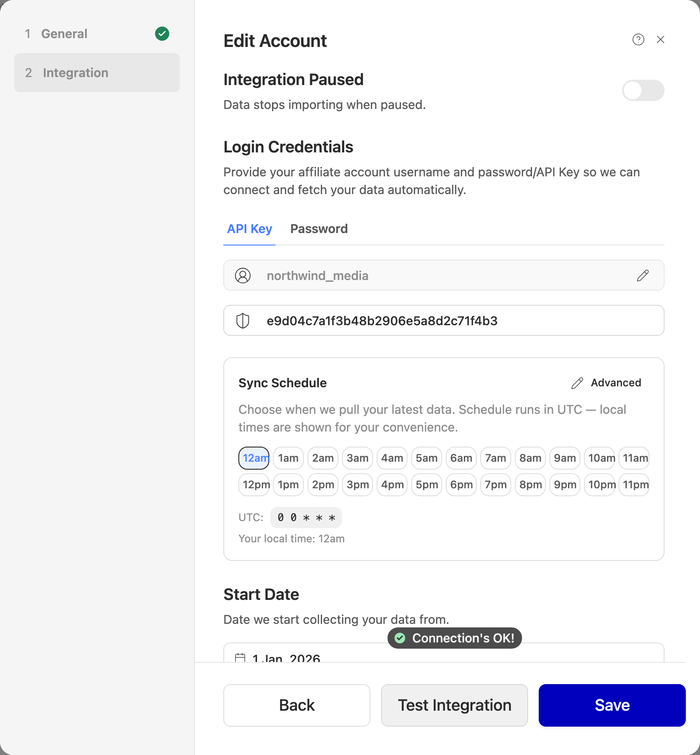Select the 4pm sync time
Screen dimensions: 700x755
[x=392, y=485]
